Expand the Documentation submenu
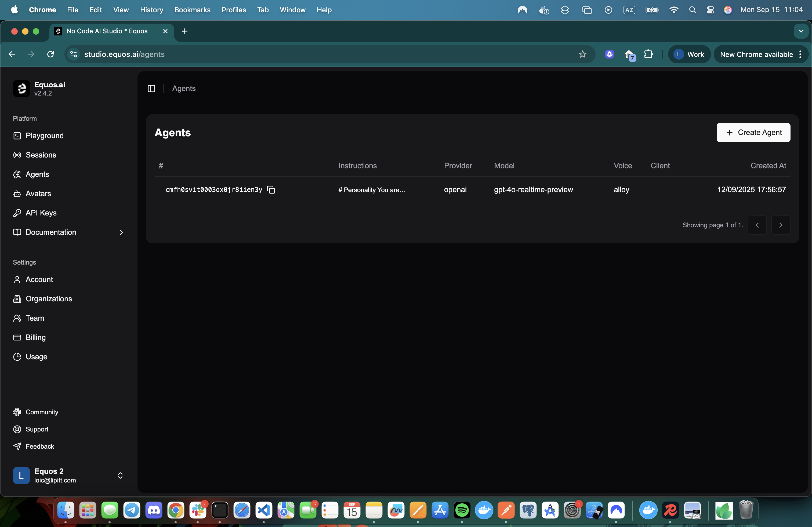Screen dimensions: 812x527 pyautogui.click(x=121, y=232)
